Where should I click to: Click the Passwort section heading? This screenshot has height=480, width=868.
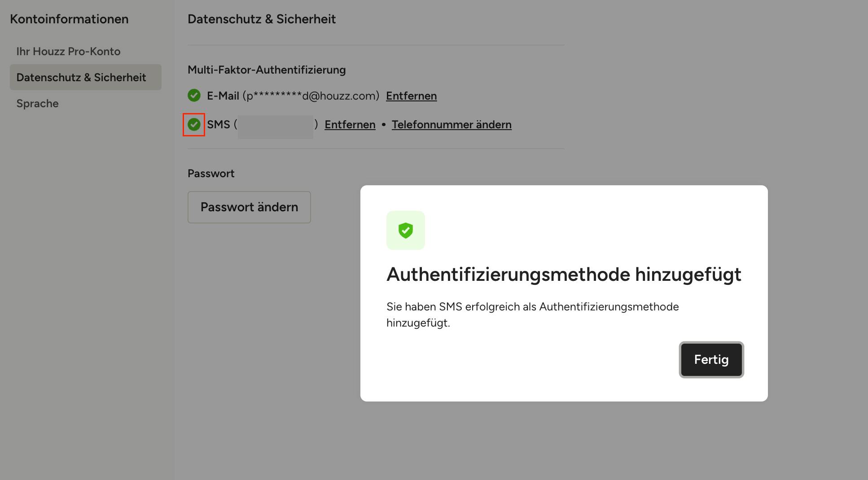click(211, 174)
